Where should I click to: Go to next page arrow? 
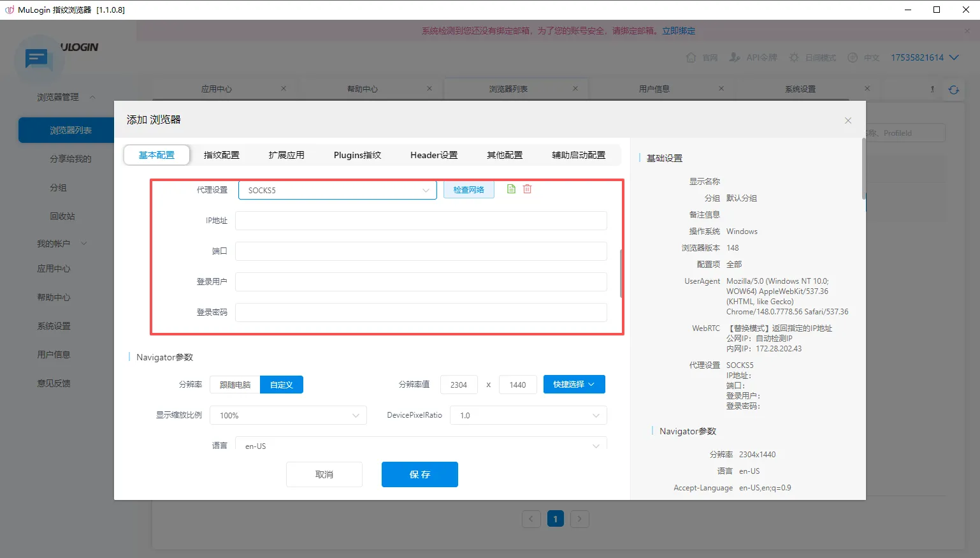coord(579,519)
